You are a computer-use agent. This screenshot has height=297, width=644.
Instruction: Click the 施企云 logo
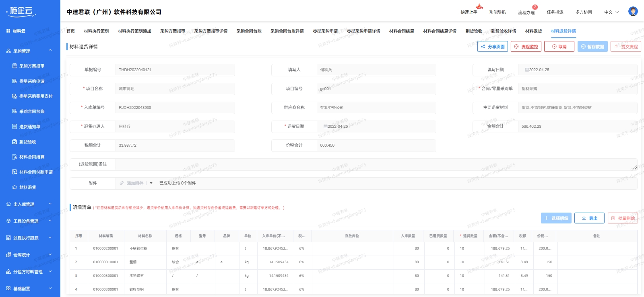point(21,11)
